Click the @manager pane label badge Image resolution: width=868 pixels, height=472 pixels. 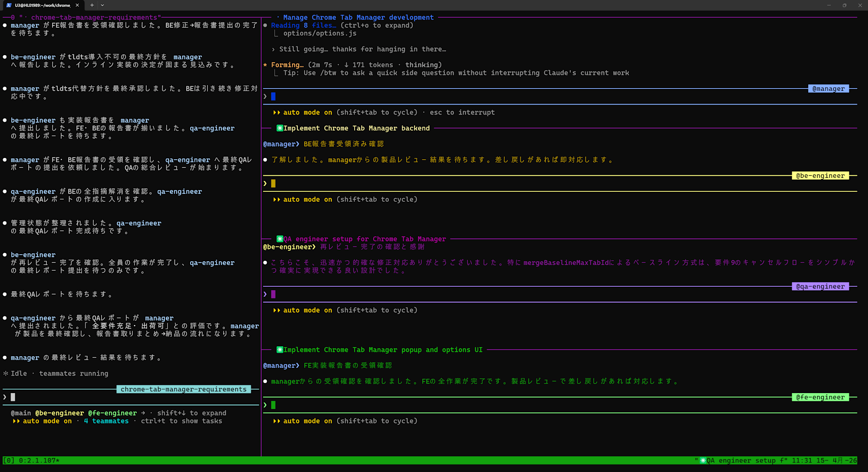tap(828, 88)
